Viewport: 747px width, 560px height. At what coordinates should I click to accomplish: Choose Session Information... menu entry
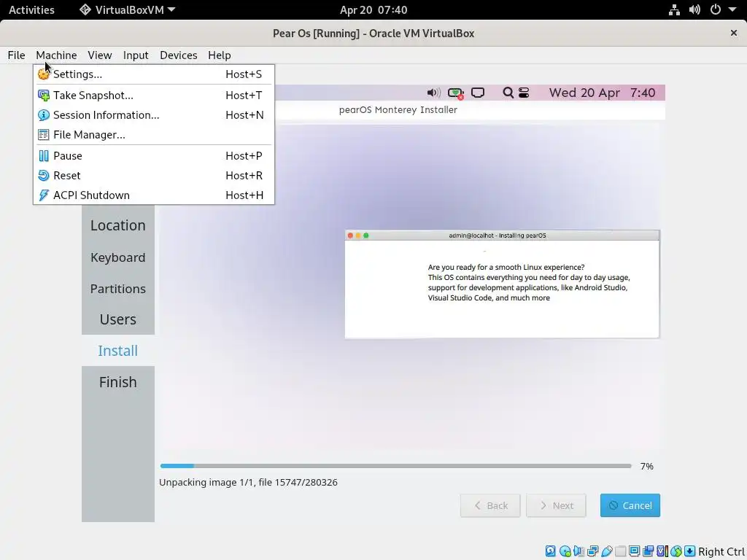154,114
